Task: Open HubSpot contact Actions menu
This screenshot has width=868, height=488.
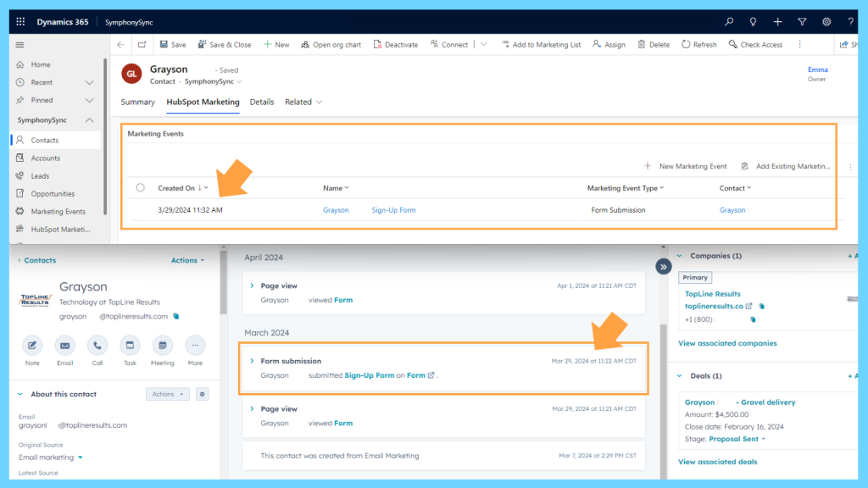Action: click(187, 260)
